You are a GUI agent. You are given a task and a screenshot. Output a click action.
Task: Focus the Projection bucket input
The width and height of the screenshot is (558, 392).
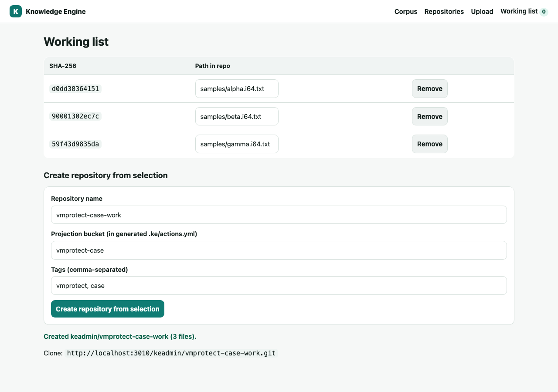pos(279,250)
